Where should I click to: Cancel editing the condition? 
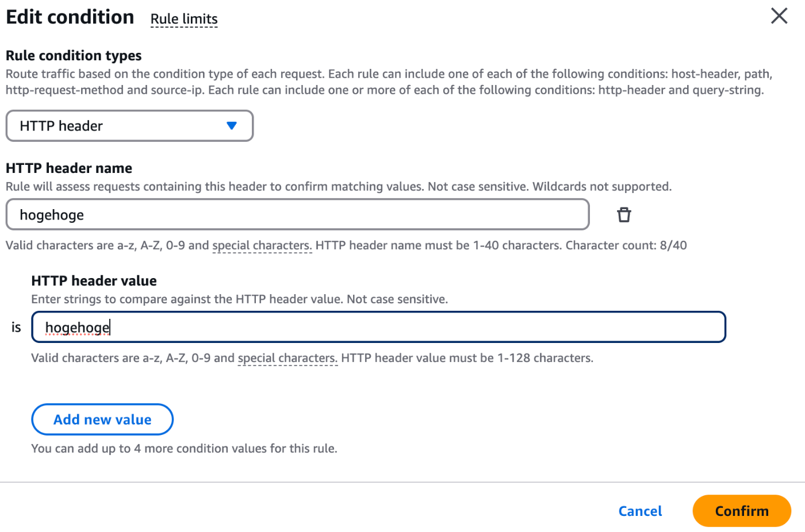(640, 511)
